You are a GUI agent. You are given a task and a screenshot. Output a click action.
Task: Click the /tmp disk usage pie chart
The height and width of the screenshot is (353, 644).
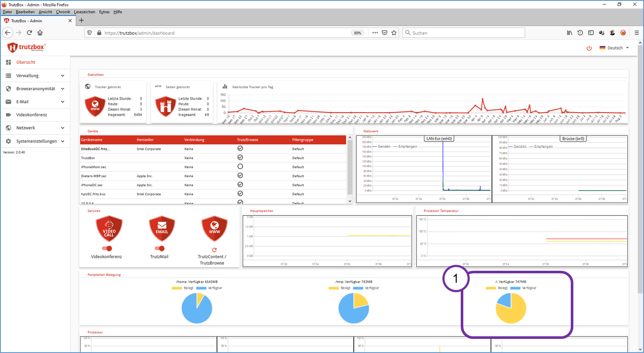pos(354,308)
